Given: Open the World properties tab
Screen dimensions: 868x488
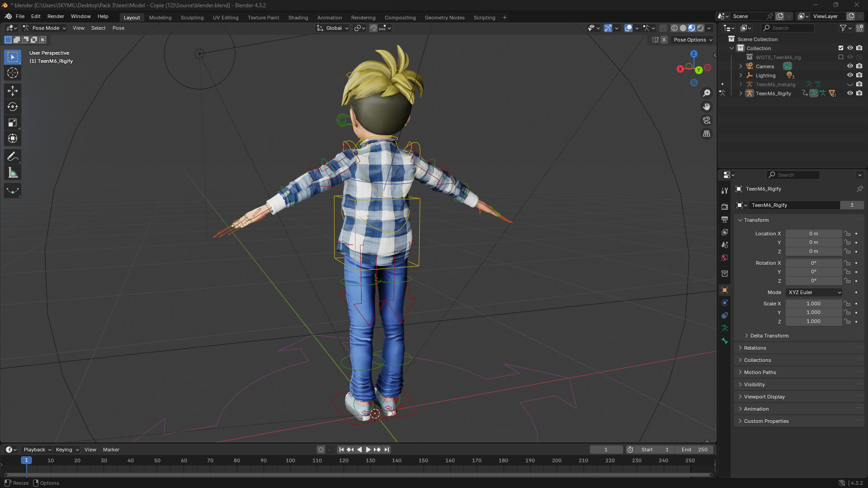Looking at the screenshot, I should point(725,257).
